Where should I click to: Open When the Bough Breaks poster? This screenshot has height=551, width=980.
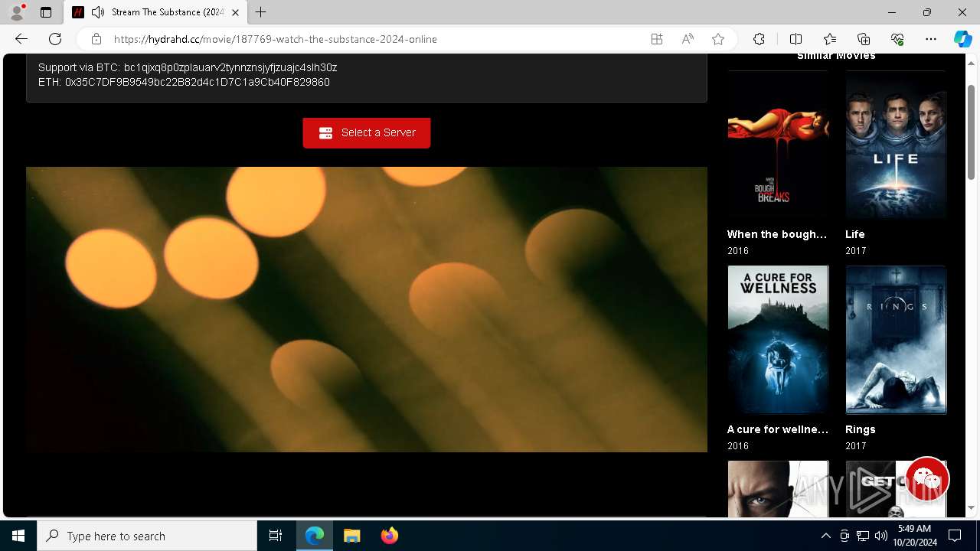(778, 146)
